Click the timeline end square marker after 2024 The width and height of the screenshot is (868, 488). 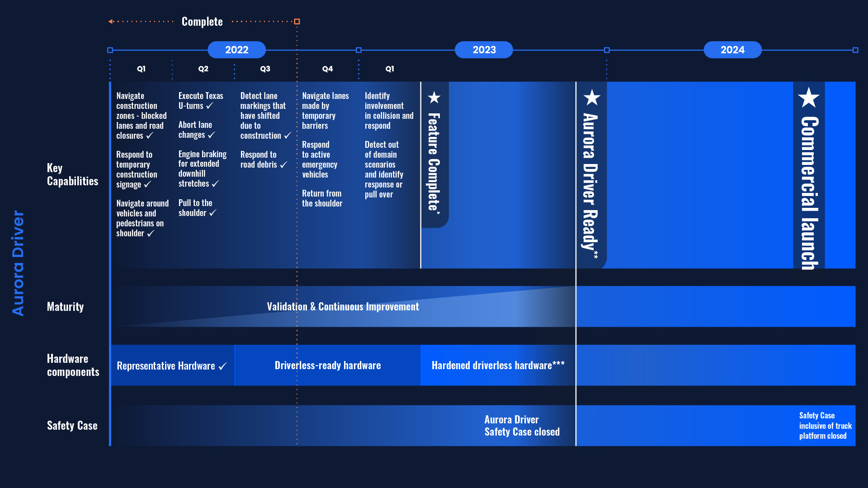click(855, 50)
